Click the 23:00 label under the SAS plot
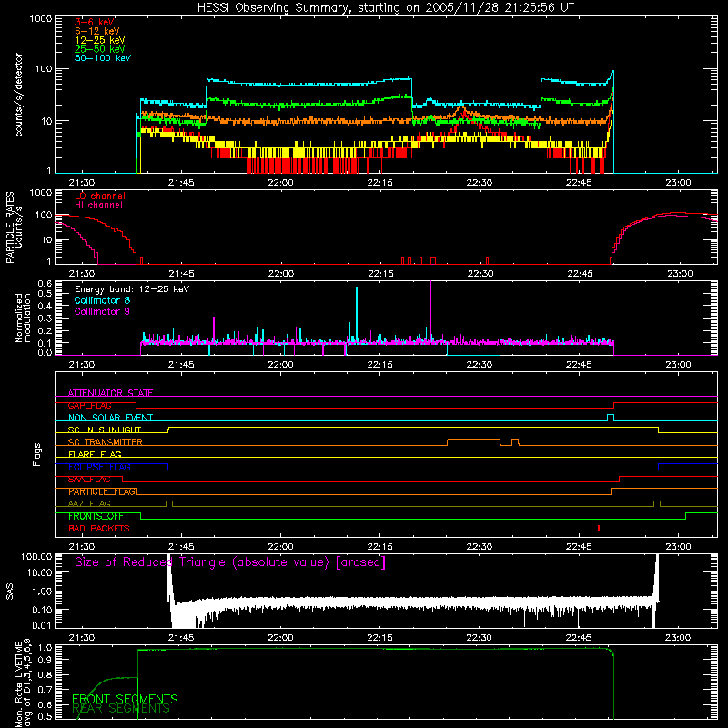Screen dimensions: 728x728 (x=678, y=637)
